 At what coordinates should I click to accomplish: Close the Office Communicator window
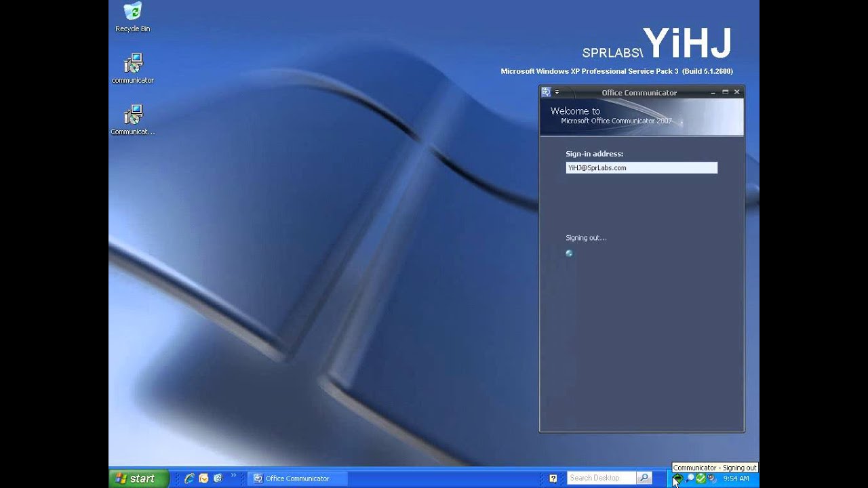(x=737, y=92)
